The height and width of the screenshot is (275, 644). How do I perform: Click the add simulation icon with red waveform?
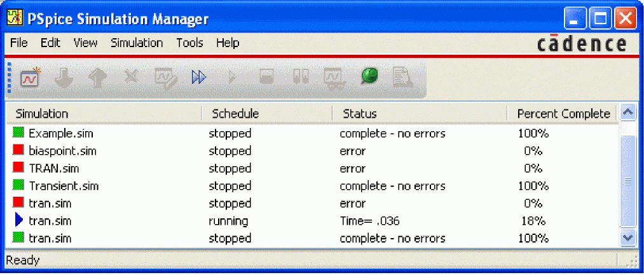coord(31,77)
